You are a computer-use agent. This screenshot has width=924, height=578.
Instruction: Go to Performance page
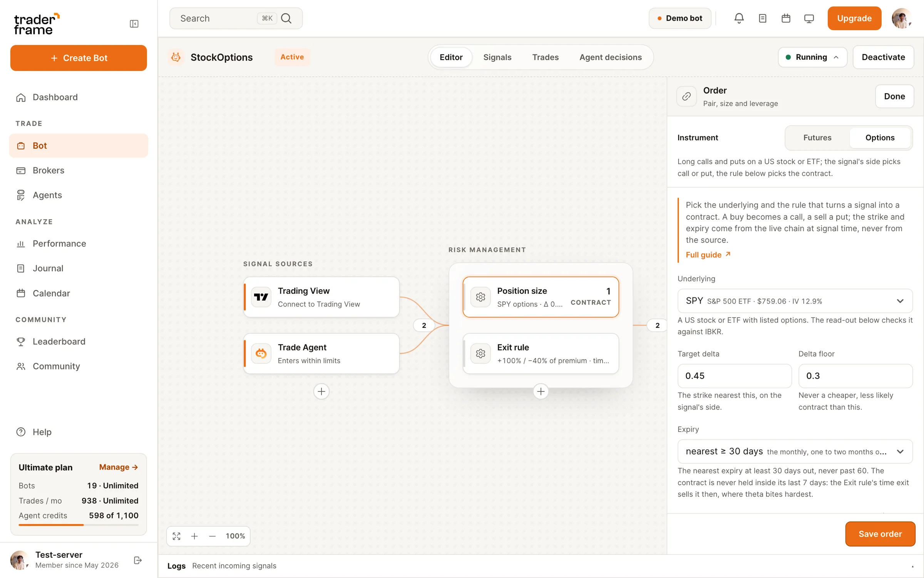79,244
